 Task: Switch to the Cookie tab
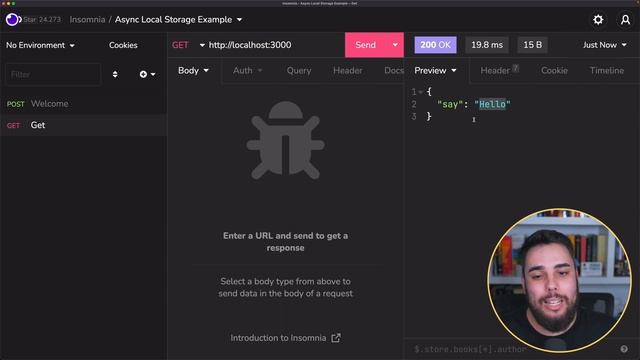554,71
